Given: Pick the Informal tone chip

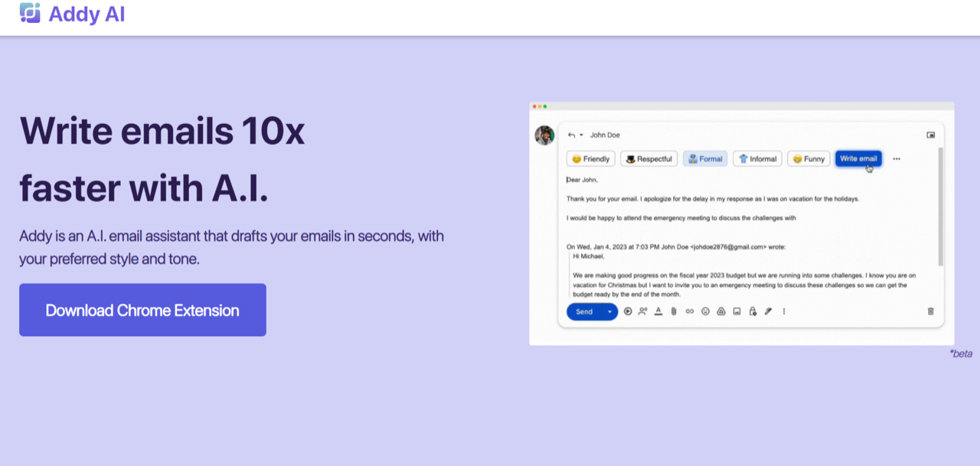Looking at the screenshot, I should [x=757, y=159].
